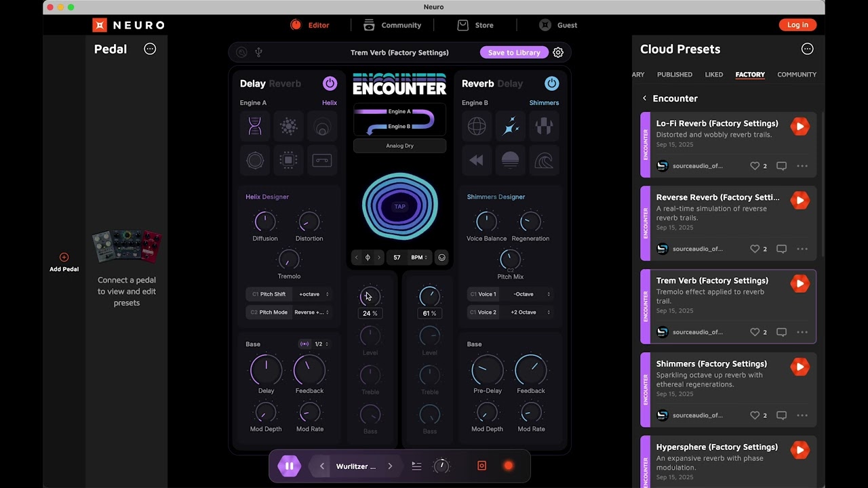This screenshot has width=868, height=488.
Task: Select the Helix DNA engine icon in Engine A
Action: point(255,126)
